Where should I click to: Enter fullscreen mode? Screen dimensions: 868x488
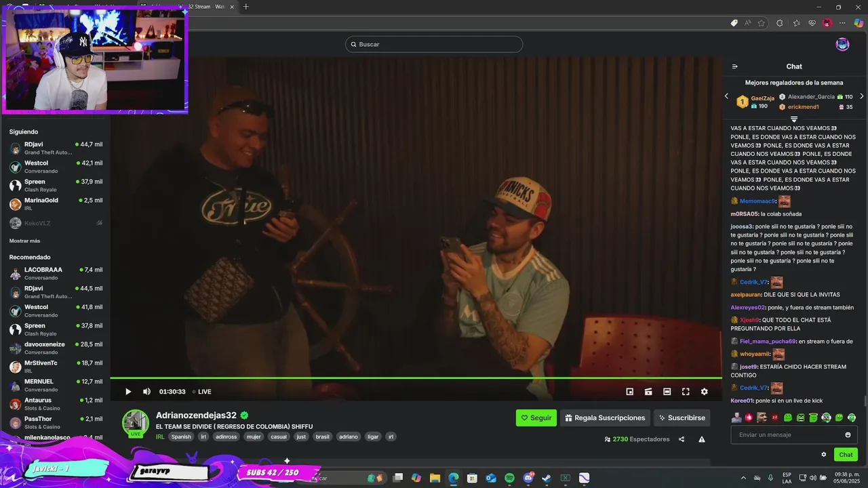(686, 392)
